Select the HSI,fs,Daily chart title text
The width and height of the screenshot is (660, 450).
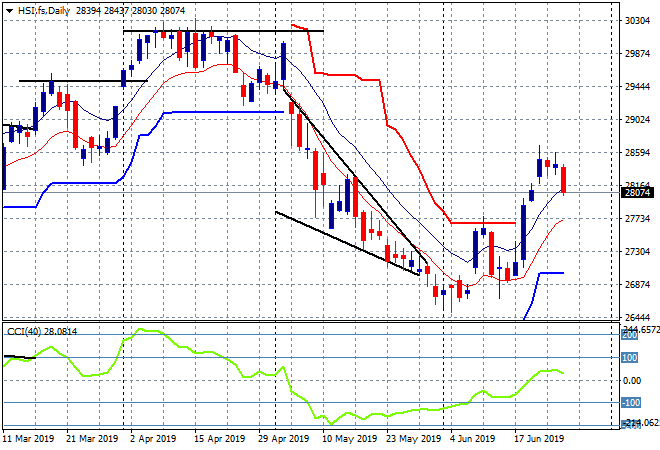pos(44,11)
